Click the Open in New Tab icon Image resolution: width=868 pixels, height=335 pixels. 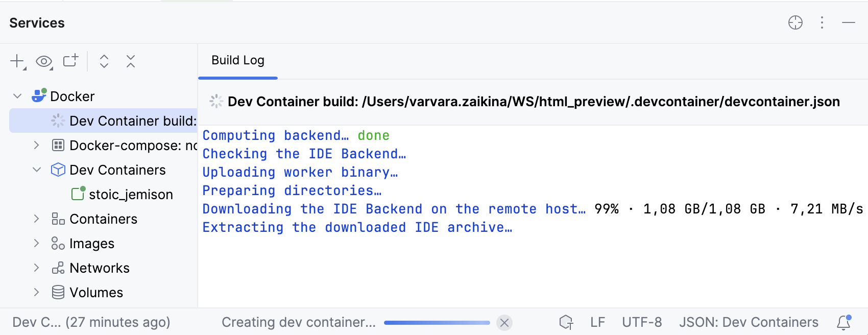(x=70, y=61)
